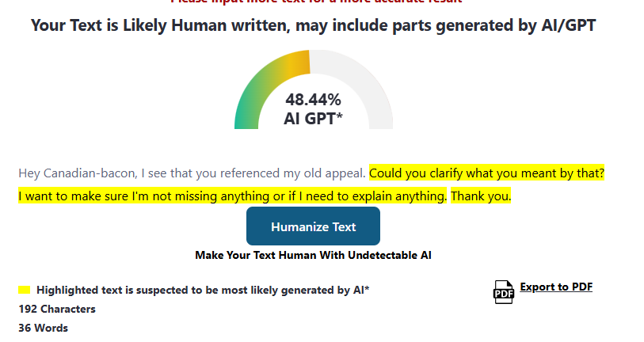Click 'Make Your Text Human With Undetectable AI'
The image size is (644, 342).
click(313, 255)
